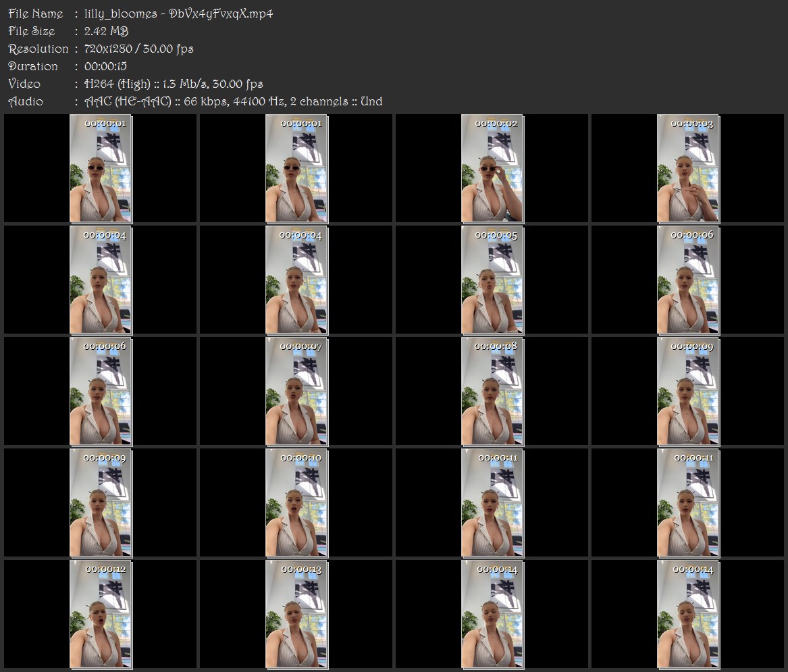The width and height of the screenshot is (788, 672).
Task: Choose the thumbnail stamped 00:00:13
Action: pos(296,615)
